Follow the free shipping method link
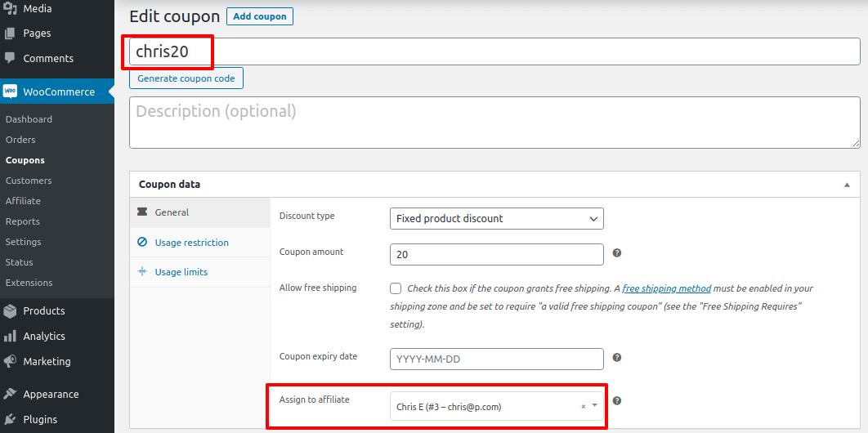Viewport: 868px width, 433px height. point(666,288)
